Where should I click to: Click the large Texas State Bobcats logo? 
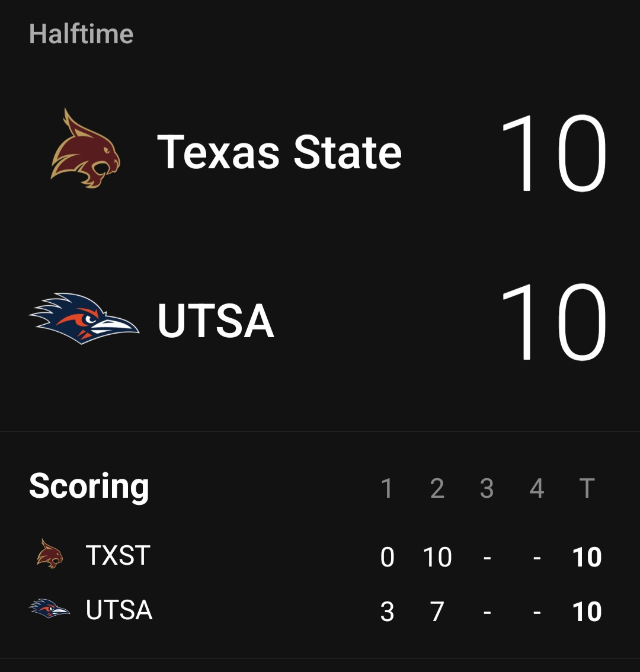tap(85, 149)
